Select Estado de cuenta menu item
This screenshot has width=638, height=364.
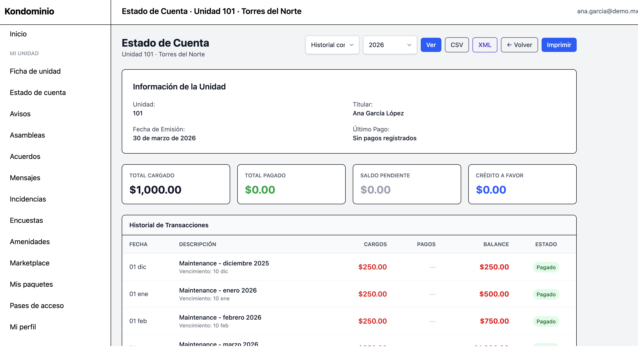[38, 93]
